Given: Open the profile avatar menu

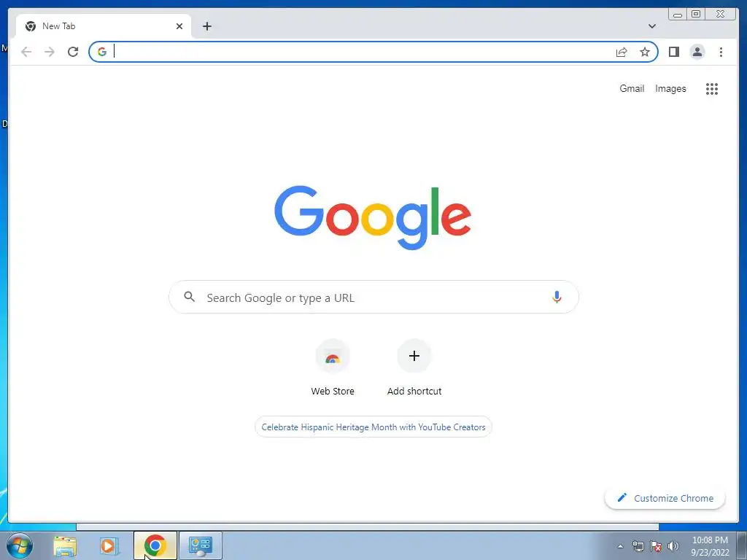Looking at the screenshot, I should pyautogui.click(x=697, y=52).
